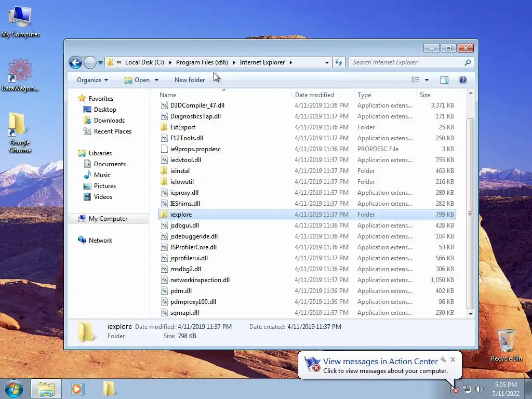Open the view options dropdown arrow
Screen dimensions: 532x399
pyautogui.click(x=427, y=80)
